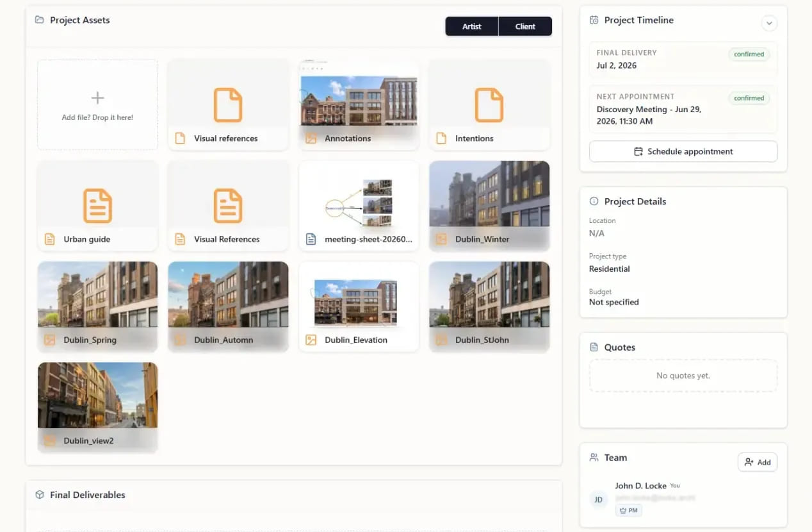Click the Quotes document icon

click(594, 347)
